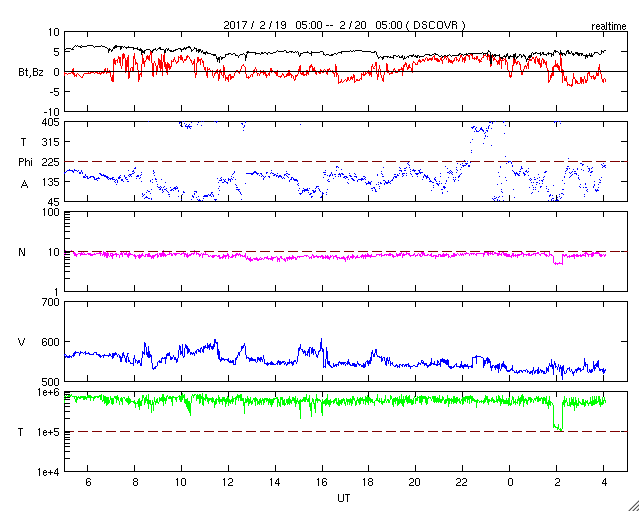Click the 'UT' time axis label
The image size is (640, 512).
(x=343, y=498)
